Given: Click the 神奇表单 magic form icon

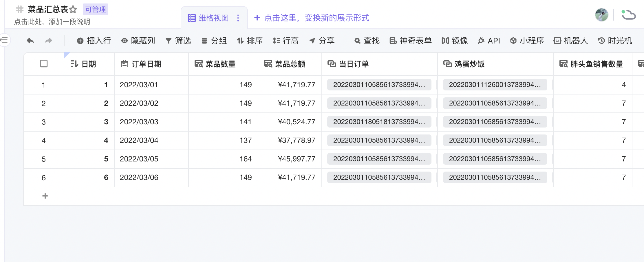Looking at the screenshot, I should click(411, 41).
